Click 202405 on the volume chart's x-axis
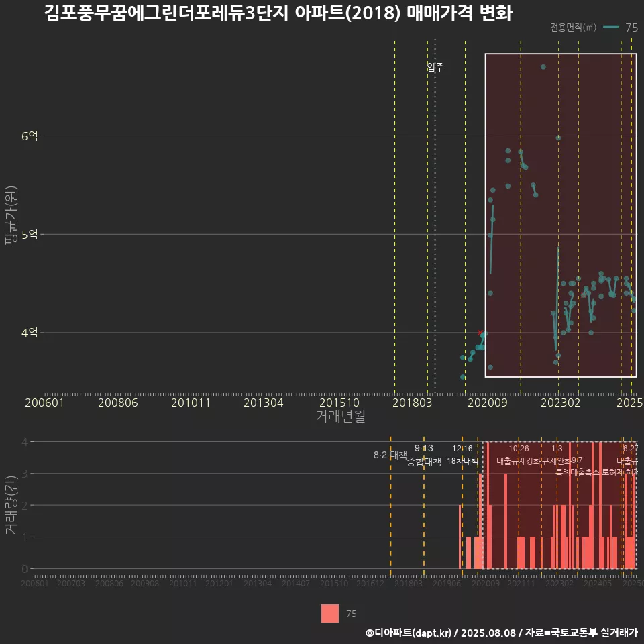The image size is (644, 644). 598,583
